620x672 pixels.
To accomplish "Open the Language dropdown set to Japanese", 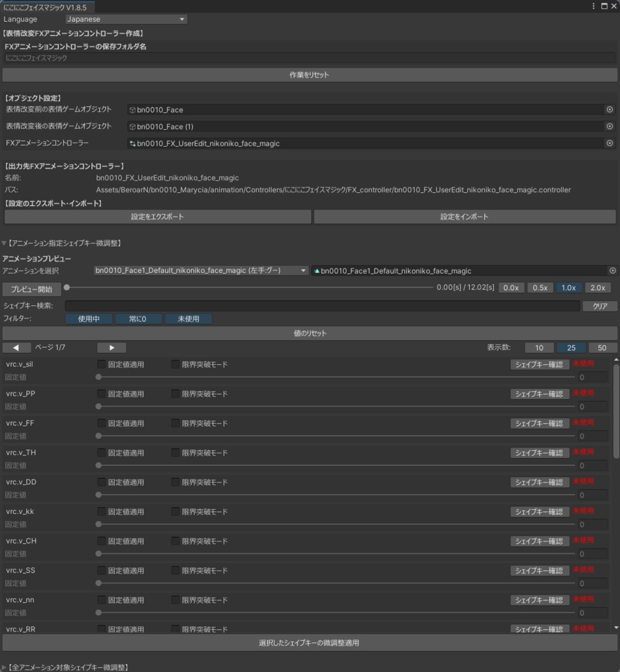I will point(126,19).
